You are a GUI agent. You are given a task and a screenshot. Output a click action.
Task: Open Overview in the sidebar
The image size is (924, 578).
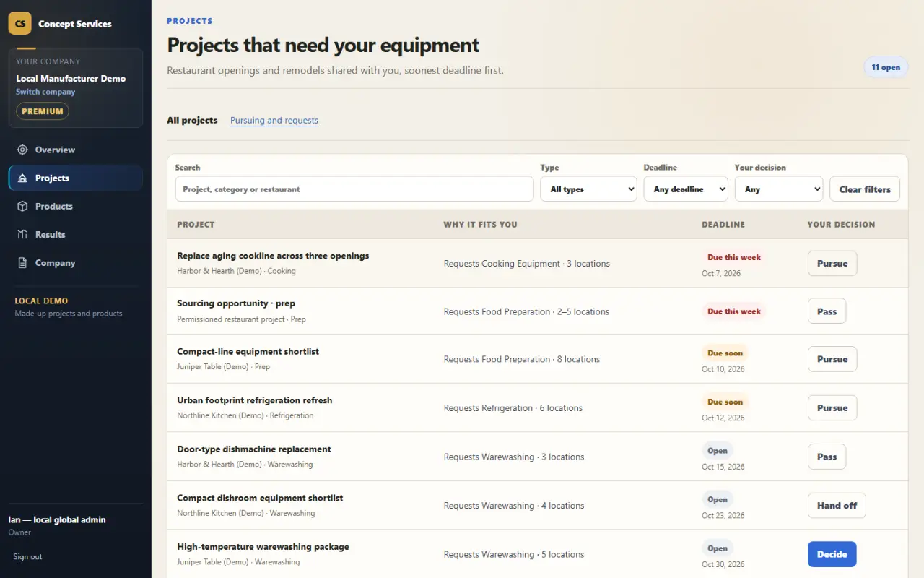pyautogui.click(x=76, y=150)
